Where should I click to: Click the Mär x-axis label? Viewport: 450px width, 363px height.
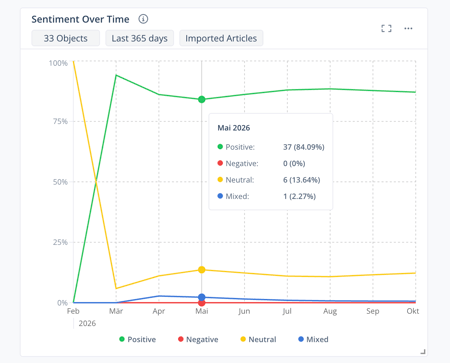point(116,311)
